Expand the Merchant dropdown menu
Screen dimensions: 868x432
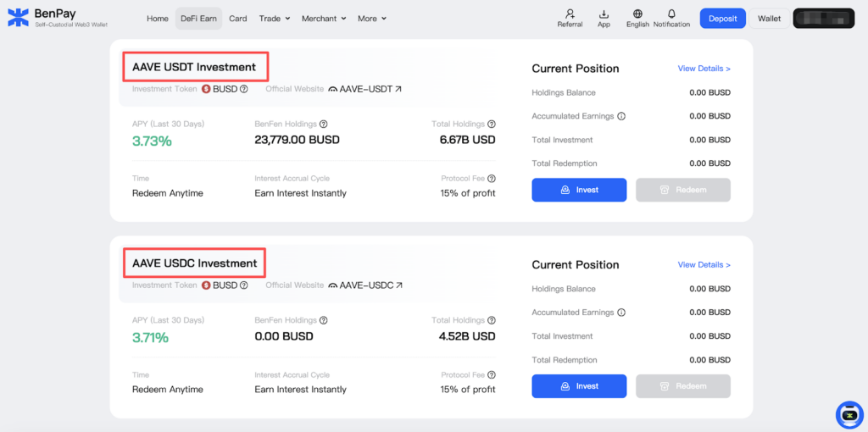pos(324,19)
